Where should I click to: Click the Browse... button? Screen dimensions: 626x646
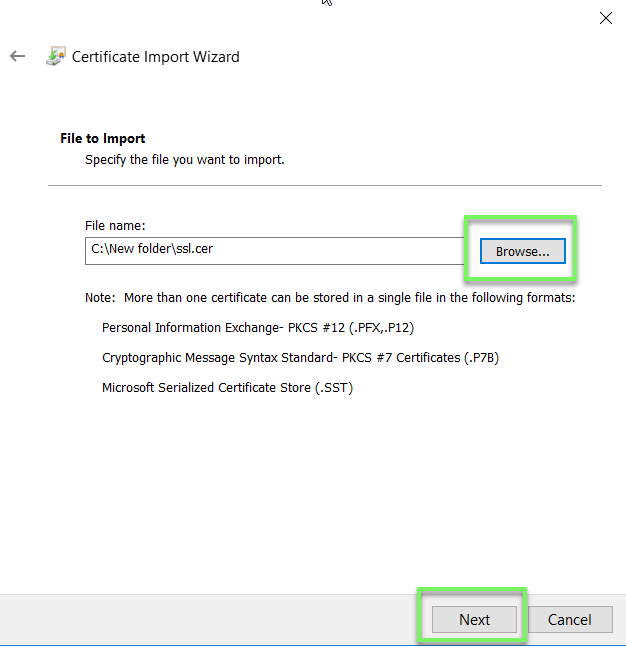(x=522, y=251)
